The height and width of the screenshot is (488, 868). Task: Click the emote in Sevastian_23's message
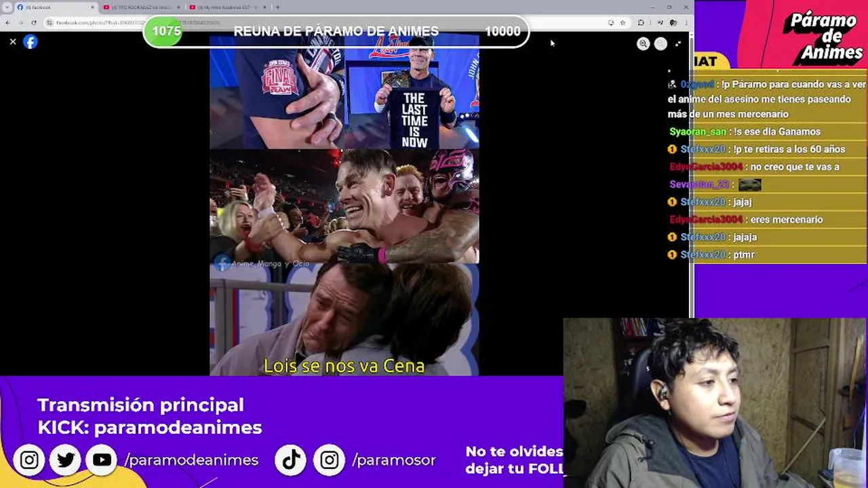coord(749,184)
